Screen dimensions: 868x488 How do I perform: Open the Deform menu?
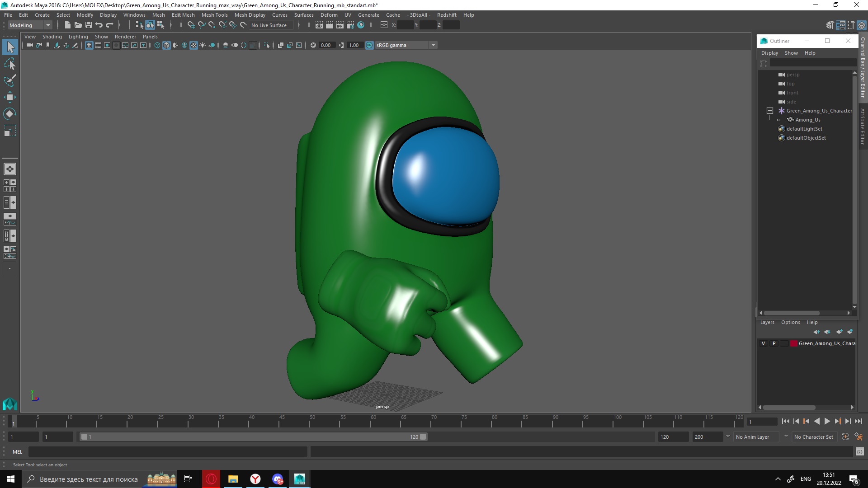329,15
